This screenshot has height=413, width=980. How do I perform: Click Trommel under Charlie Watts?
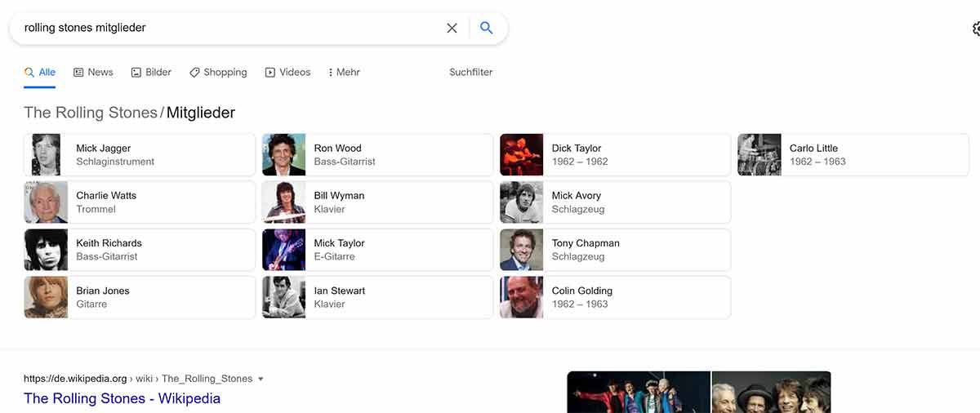coord(96,209)
